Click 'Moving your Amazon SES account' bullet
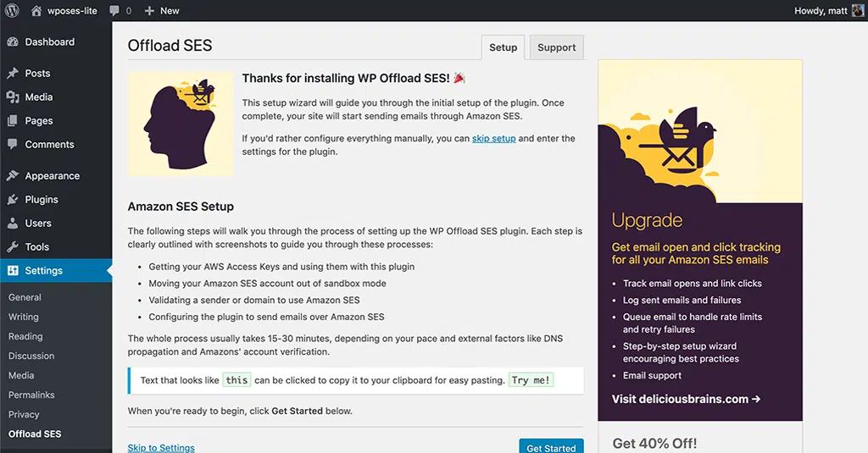The width and height of the screenshot is (868, 453). (267, 283)
